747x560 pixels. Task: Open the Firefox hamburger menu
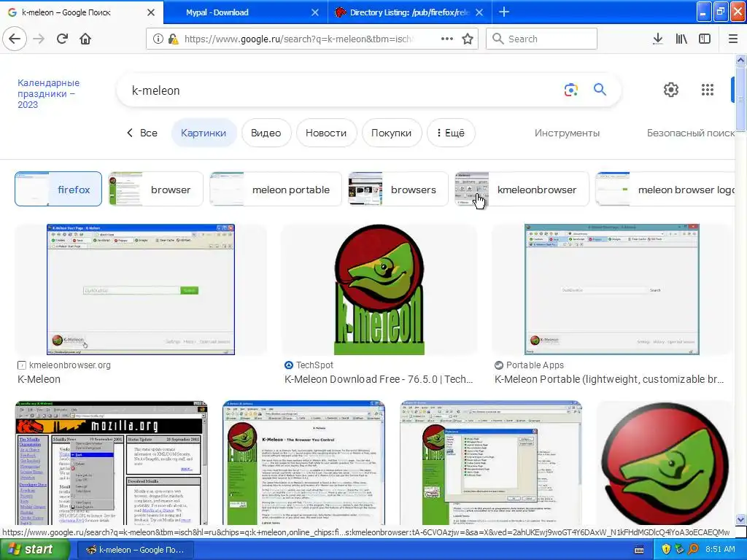(732, 39)
